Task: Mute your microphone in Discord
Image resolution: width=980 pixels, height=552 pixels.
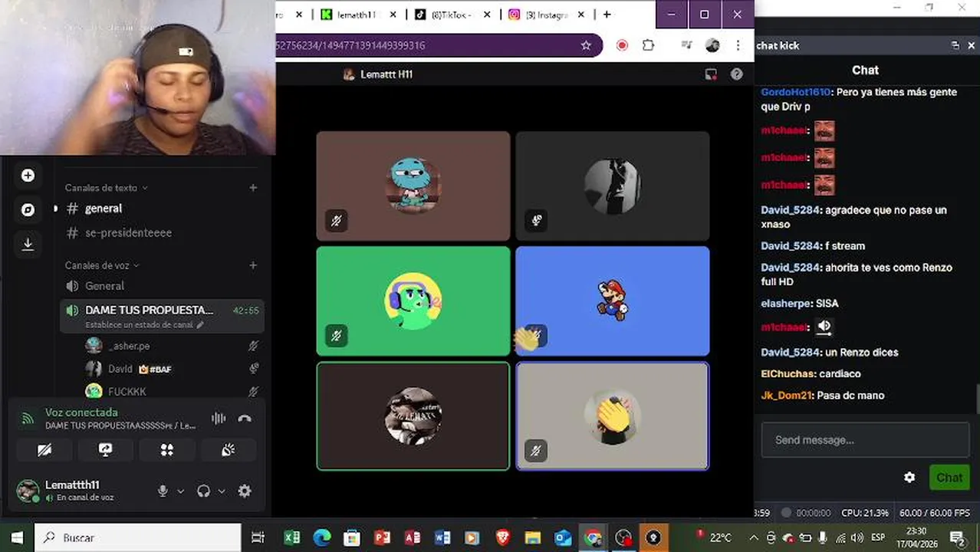Action: pos(163,491)
